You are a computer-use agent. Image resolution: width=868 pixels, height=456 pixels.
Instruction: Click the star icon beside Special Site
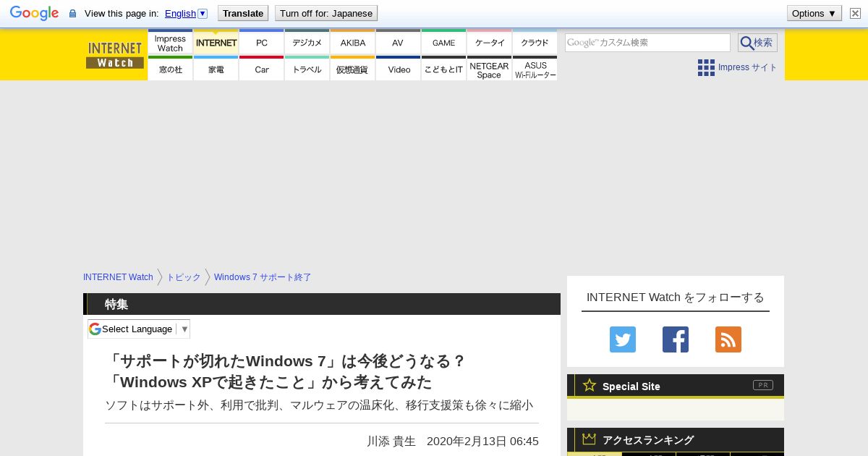[x=590, y=385]
